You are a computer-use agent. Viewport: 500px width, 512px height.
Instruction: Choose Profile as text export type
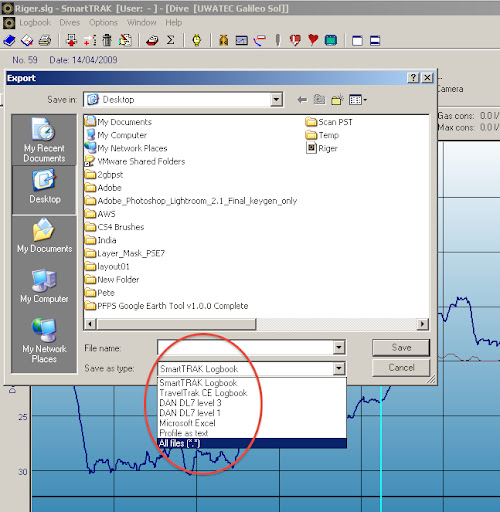pos(252,433)
